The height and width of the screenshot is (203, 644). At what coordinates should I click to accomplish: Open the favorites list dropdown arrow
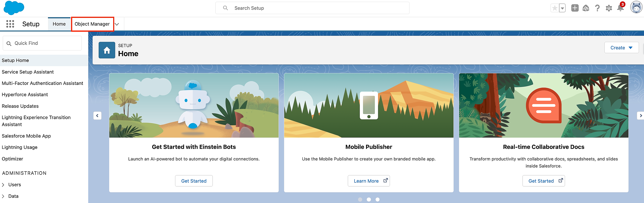tap(562, 8)
